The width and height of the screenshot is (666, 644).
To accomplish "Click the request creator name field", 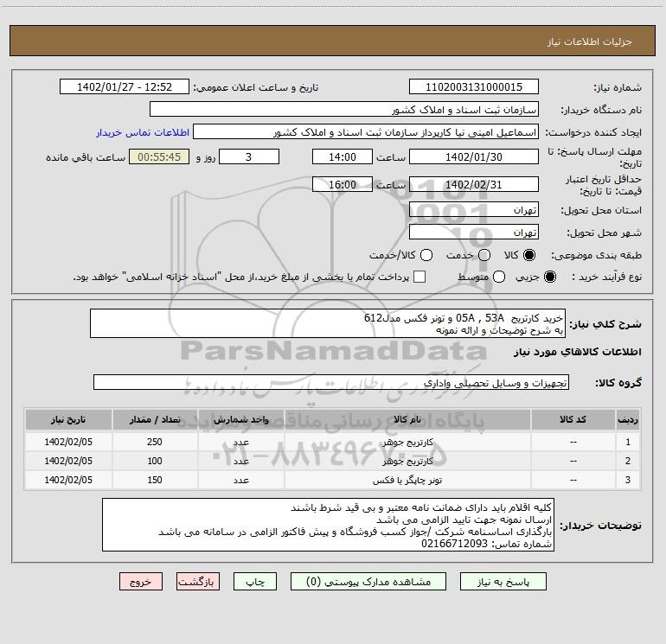I will coord(366,132).
